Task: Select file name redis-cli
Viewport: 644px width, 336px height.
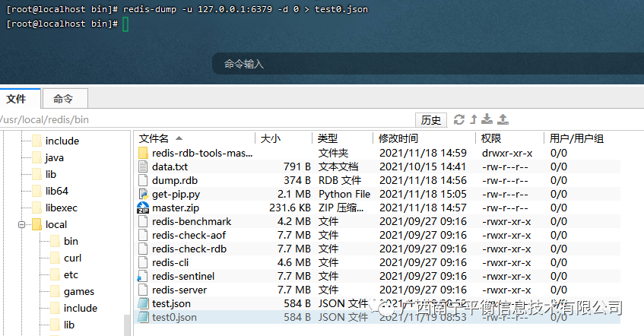Action: [170, 262]
